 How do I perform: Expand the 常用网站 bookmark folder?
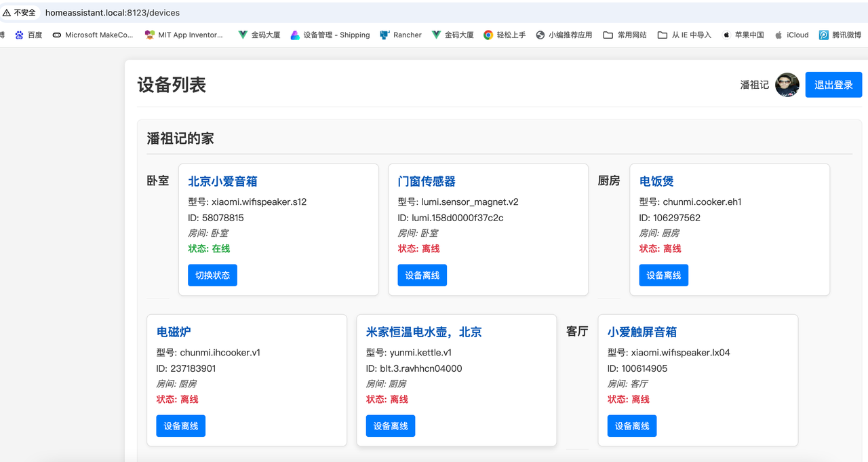tap(624, 35)
